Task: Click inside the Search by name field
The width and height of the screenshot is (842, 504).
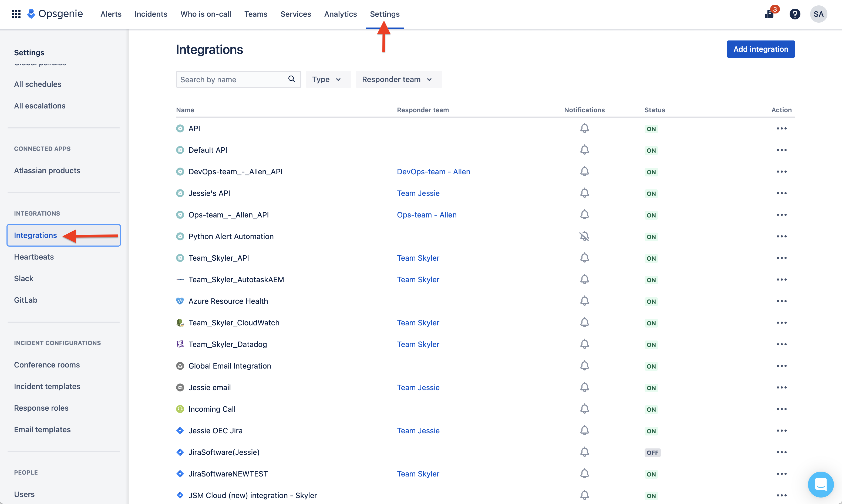Action: pyautogui.click(x=231, y=79)
